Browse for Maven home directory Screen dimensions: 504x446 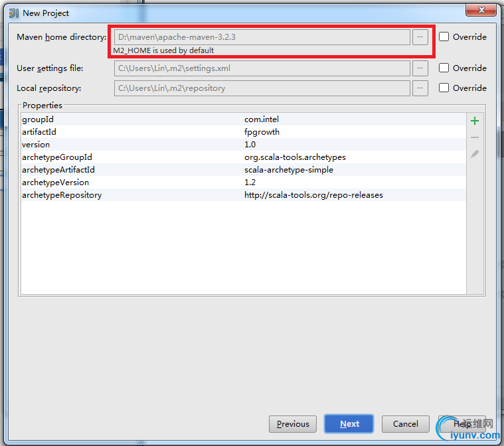pyautogui.click(x=420, y=37)
